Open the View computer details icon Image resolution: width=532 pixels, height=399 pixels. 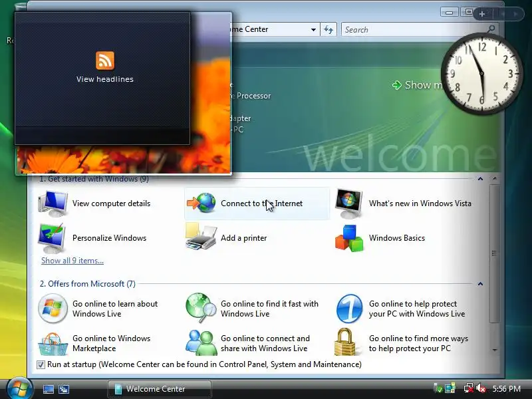(x=53, y=203)
